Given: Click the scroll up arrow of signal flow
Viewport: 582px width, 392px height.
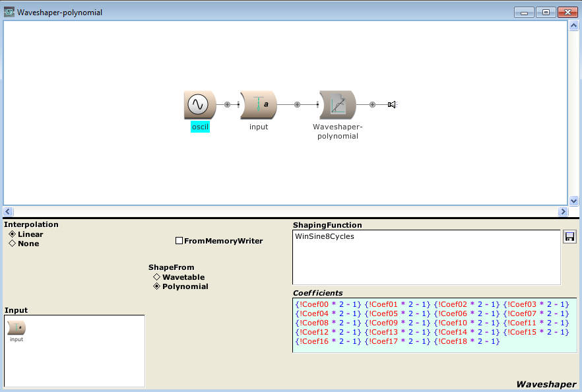Looking at the screenshot, I should (573, 26).
